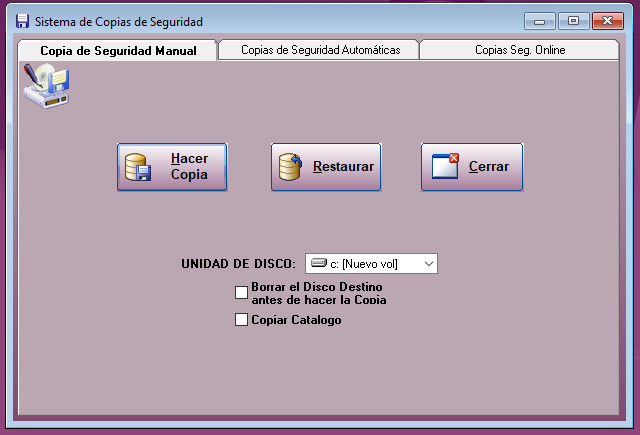Close the Sistema de Copias window

[607, 21]
